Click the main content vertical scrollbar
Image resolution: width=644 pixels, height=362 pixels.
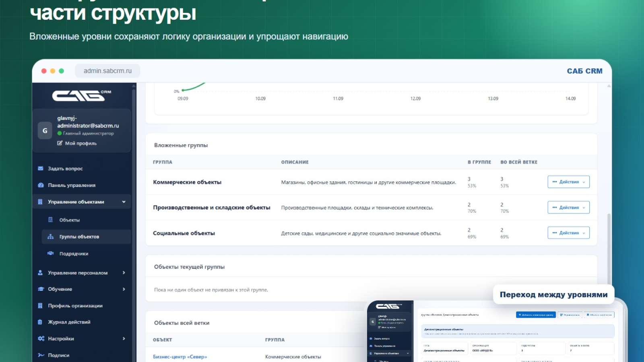coord(609,249)
